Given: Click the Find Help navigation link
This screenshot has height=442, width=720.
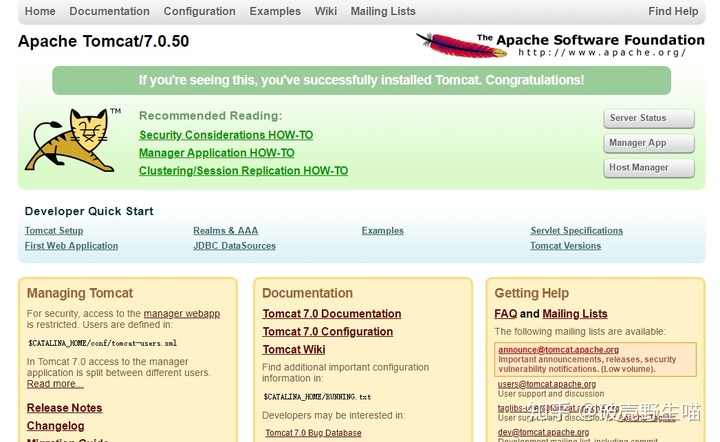Looking at the screenshot, I should pyautogui.click(x=673, y=11).
